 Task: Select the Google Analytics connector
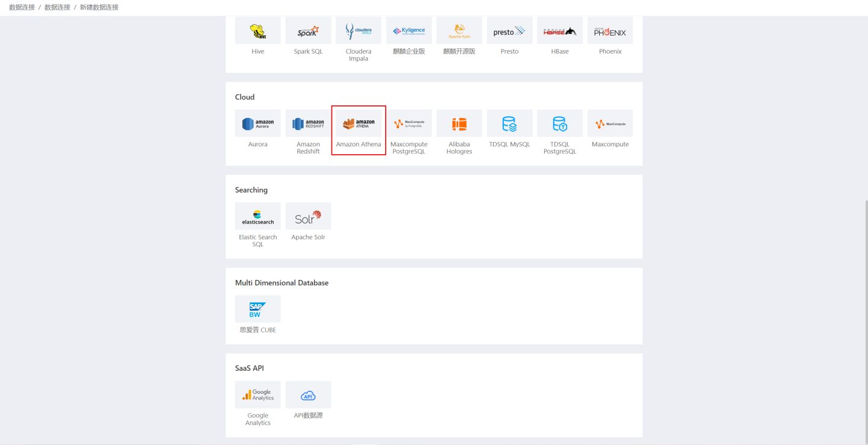pos(258,394)
